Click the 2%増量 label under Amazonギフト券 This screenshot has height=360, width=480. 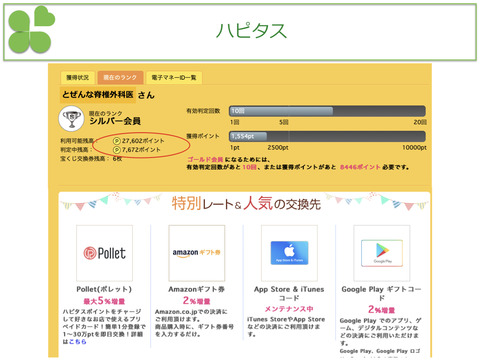pyautogui.click(x=196, y=301)
